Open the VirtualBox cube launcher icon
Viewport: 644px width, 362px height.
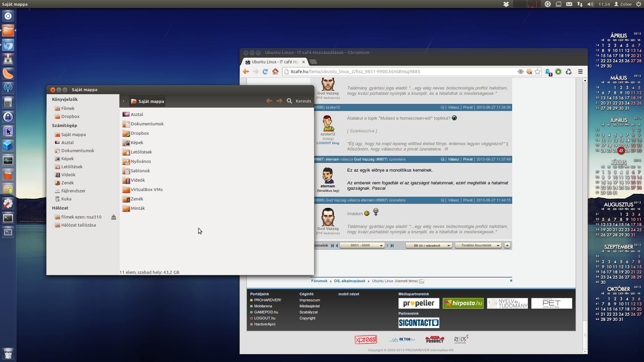click(8, 146)
